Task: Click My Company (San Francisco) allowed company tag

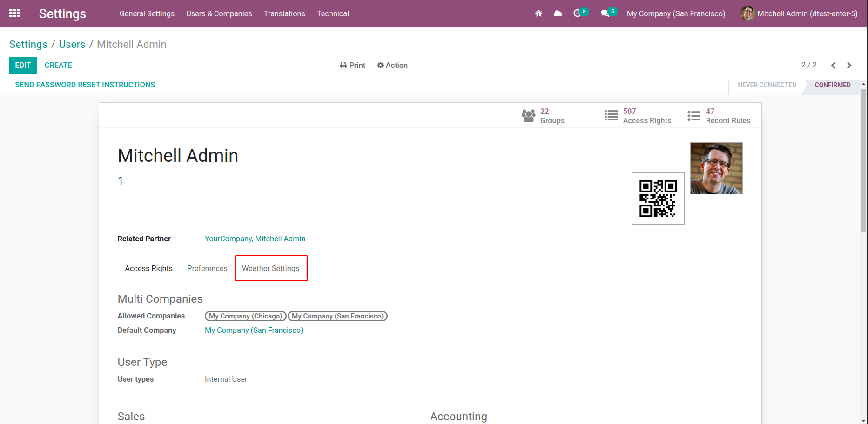Action: pyautogui.click(x=337, y=316)
